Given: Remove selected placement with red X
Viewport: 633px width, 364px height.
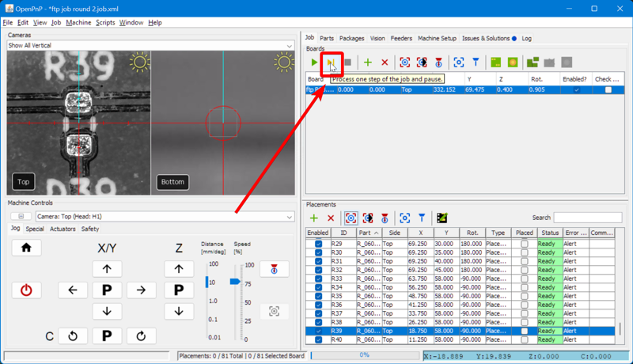Looking at the screenshot, I should 331,218.
